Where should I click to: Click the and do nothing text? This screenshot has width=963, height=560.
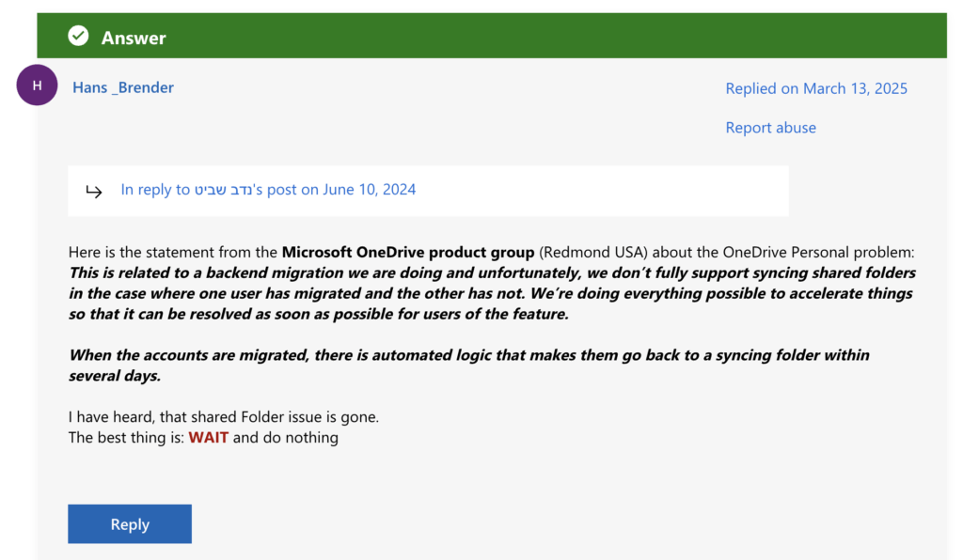pos(286,438)
